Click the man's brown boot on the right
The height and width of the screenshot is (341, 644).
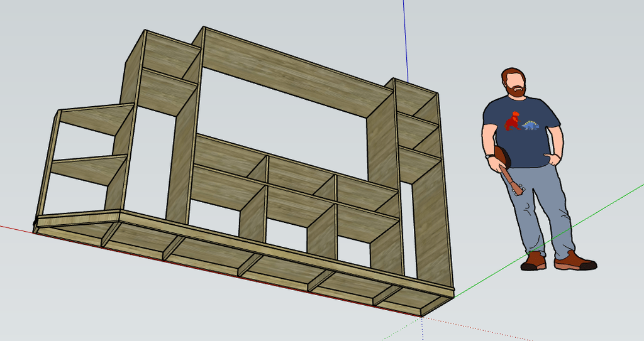pyautogui.click(x=574, y=261)
